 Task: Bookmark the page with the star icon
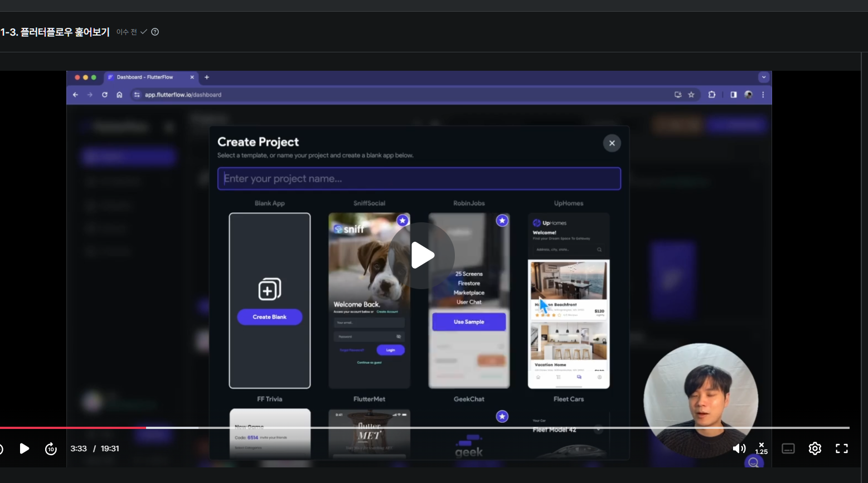pos(691,95)
